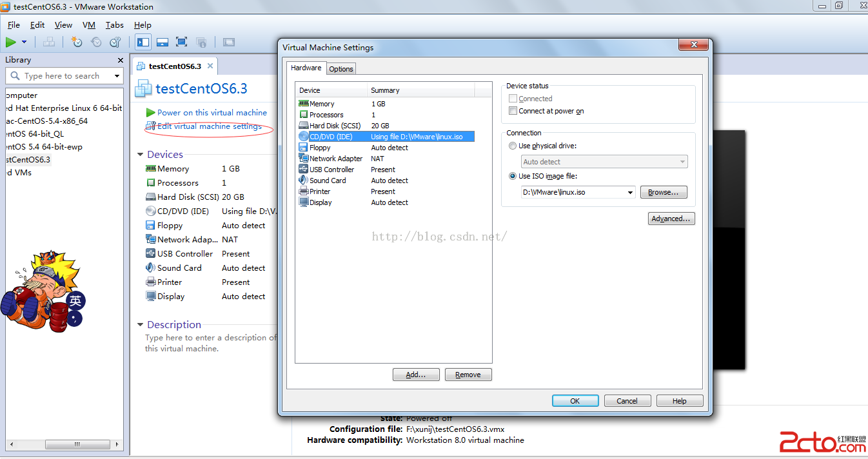Click the Power on this virtual machine link
Screen dimensions: 868x459
click(212, 113)
